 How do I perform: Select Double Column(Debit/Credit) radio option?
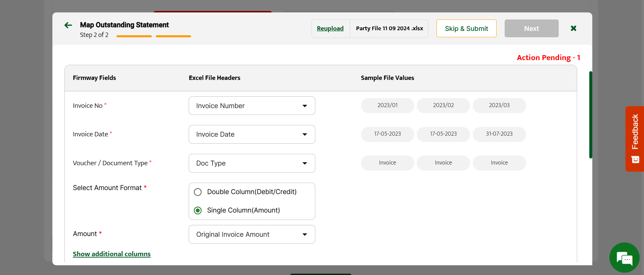pyautogui.click(x=198, y=192)
